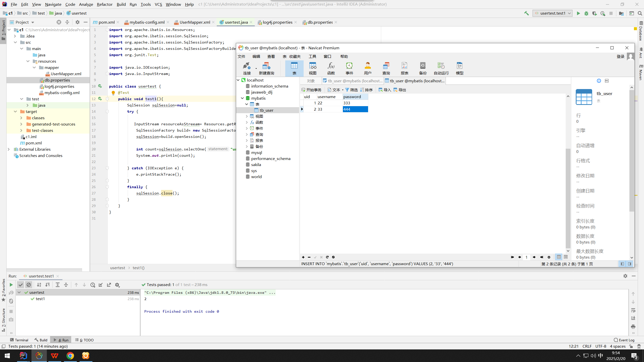Open 自动运行 (Automation) tool in Navicat
The image size is (644, 362).
(x=441, y=68)
